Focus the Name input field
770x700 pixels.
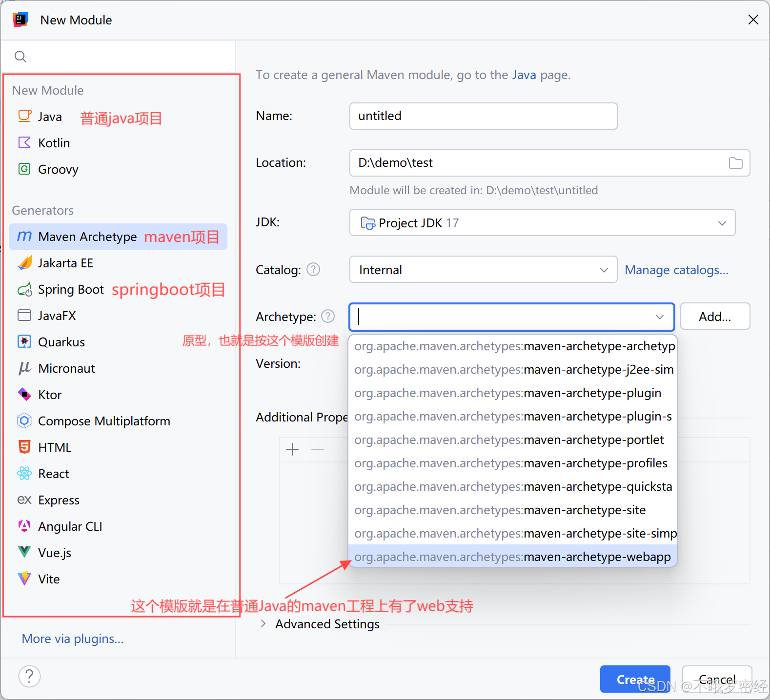pyautogui.click(x=484, y=116)
